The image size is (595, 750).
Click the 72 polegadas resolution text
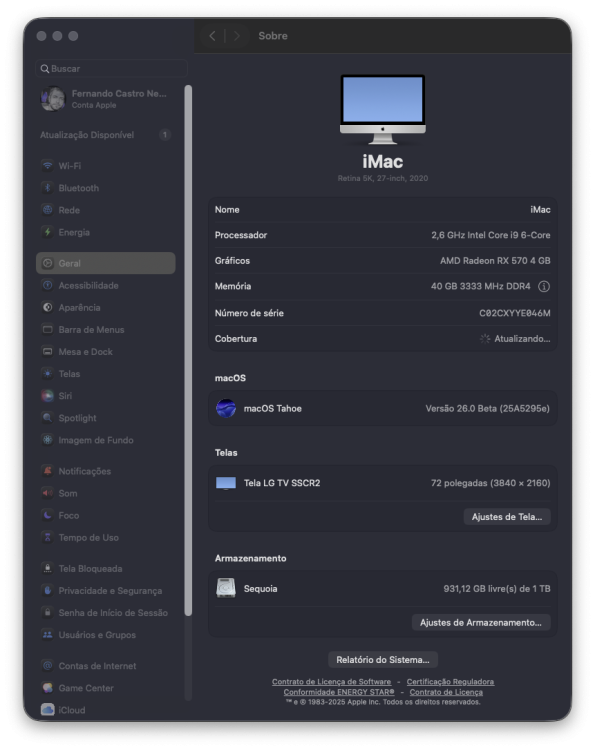coord(490,483)
